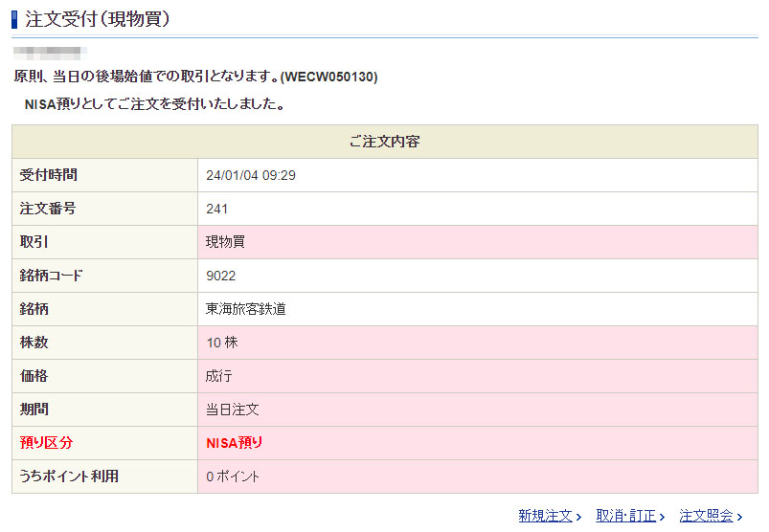Open the 取消・訂正 link
The image size is (769, 532).
624,516
